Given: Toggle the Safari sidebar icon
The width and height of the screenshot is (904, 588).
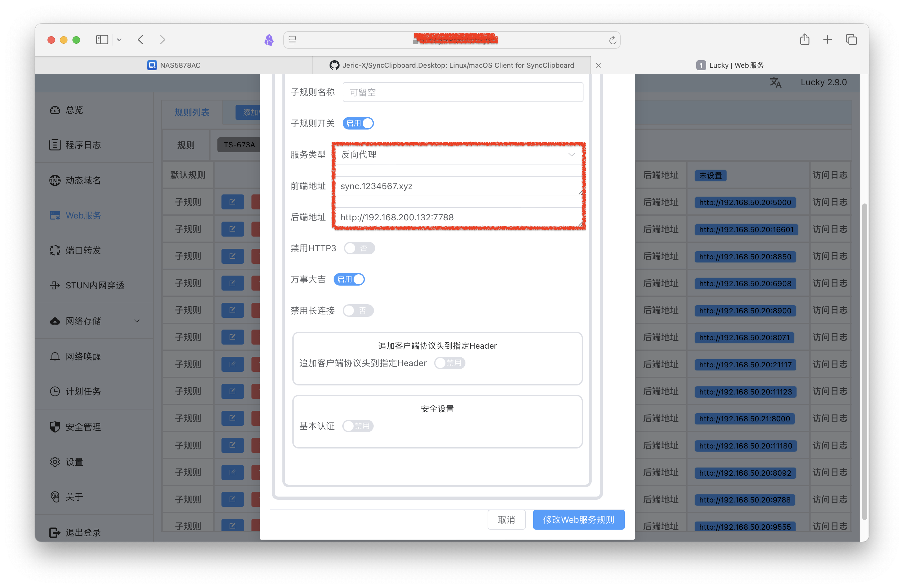Looking at the screenshot, I should click(102, 39).
